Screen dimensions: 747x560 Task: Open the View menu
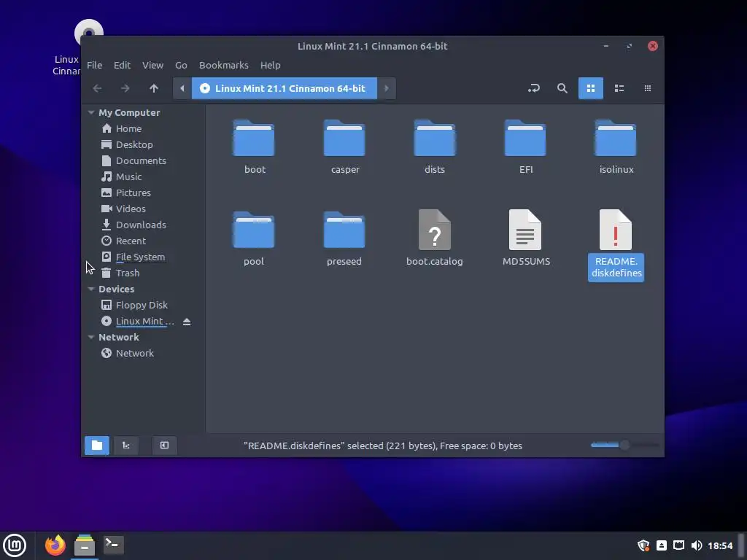(x=153, y=65)
